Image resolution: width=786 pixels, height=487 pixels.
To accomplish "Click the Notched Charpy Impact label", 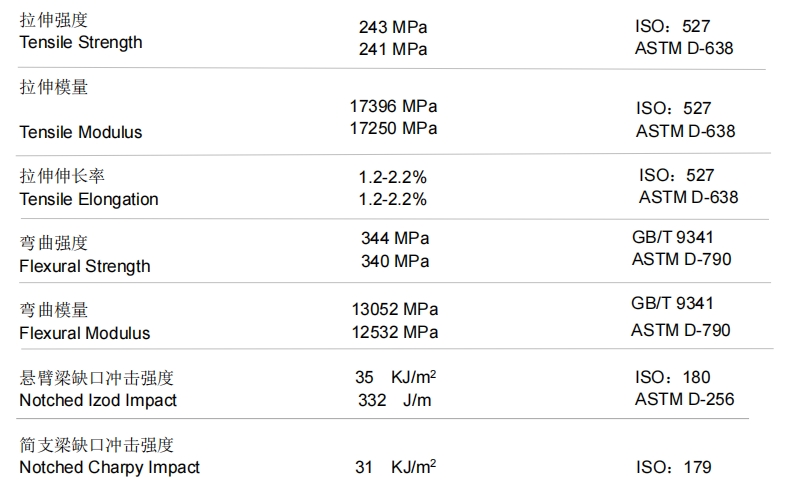I will (109, 467).
